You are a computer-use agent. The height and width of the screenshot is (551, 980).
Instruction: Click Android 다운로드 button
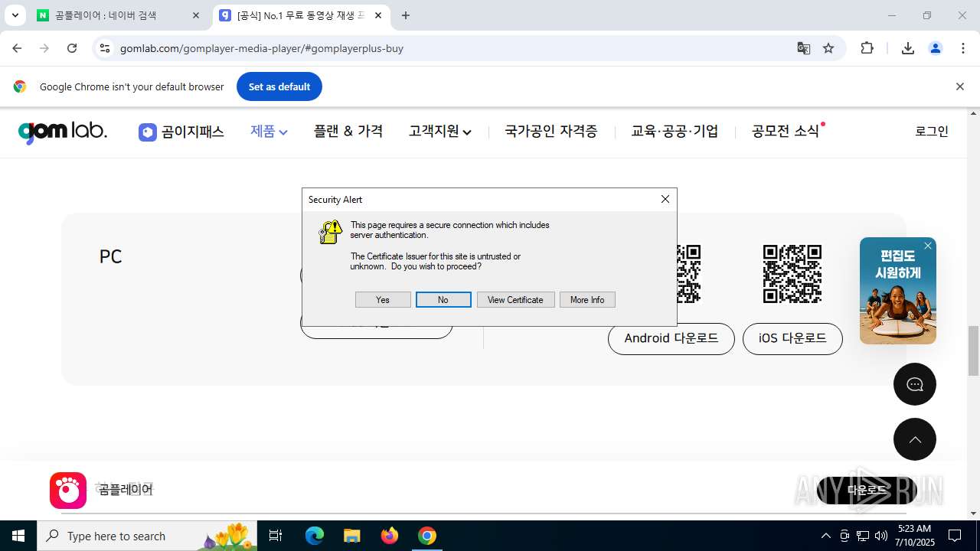[671, 338]
